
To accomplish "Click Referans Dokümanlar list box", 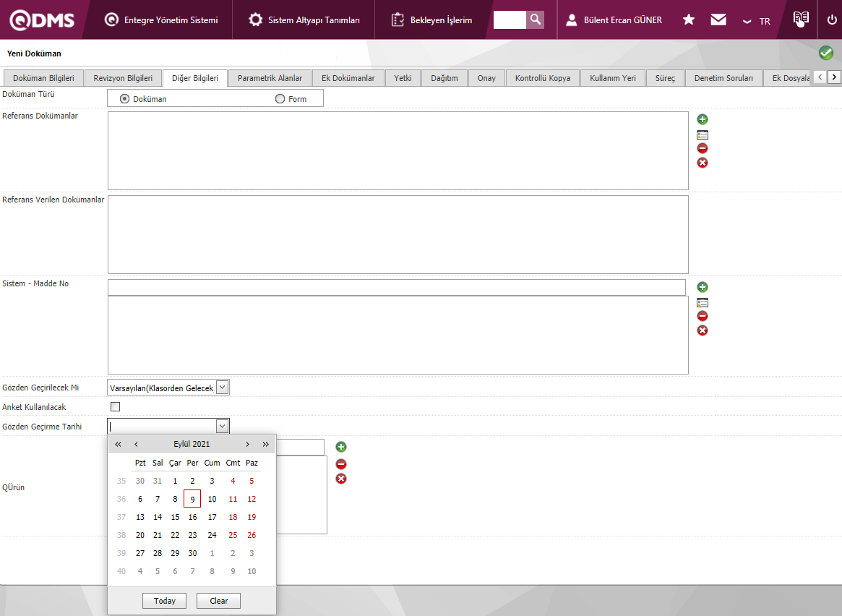I will [398, 150].
